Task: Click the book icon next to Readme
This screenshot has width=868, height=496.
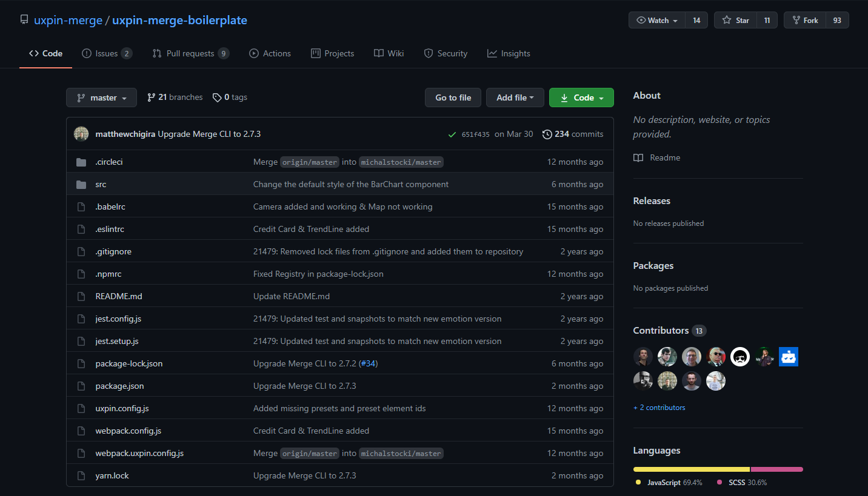Action: [x=638, y=157]
